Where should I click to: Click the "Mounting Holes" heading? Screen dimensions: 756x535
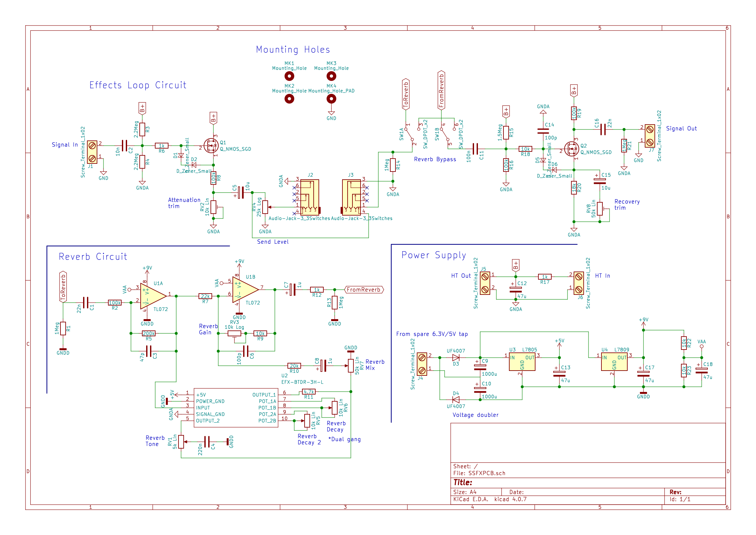point(293,50)
